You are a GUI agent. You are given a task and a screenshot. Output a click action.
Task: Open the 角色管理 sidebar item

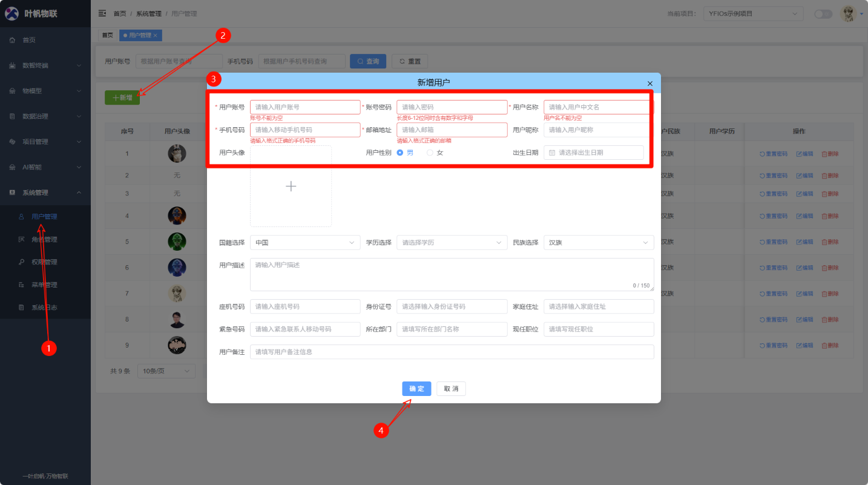44,239
